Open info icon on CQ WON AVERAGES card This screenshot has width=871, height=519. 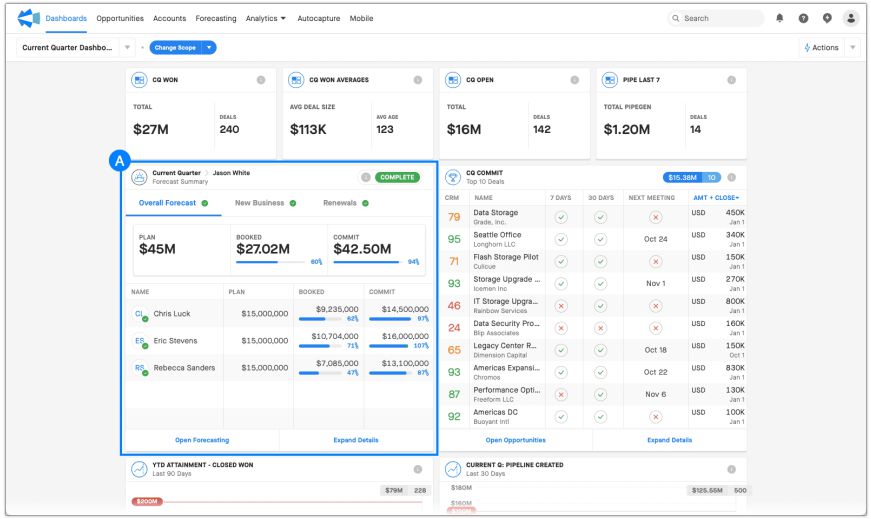tap(418, 80)
